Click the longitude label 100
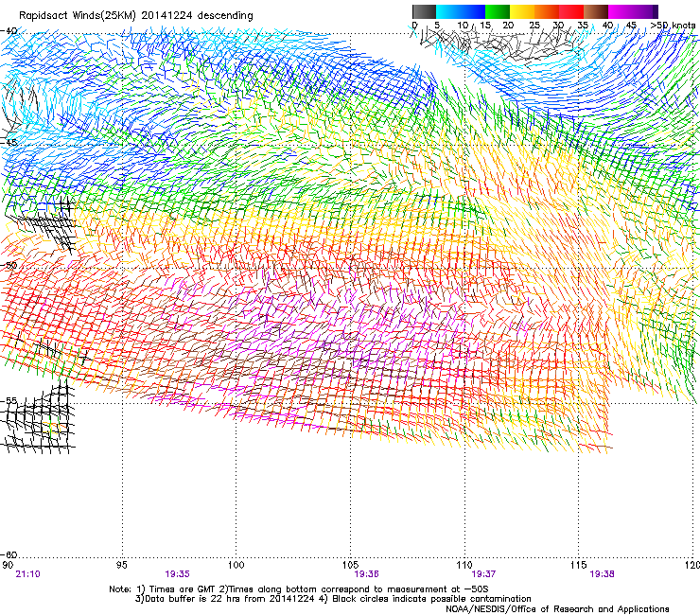Image resolution: width=700 pixels, height=615 pixels. (x=236, y=565)
